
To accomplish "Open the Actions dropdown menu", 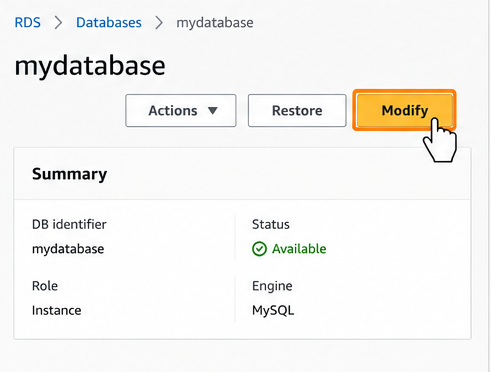I will 181,111.
